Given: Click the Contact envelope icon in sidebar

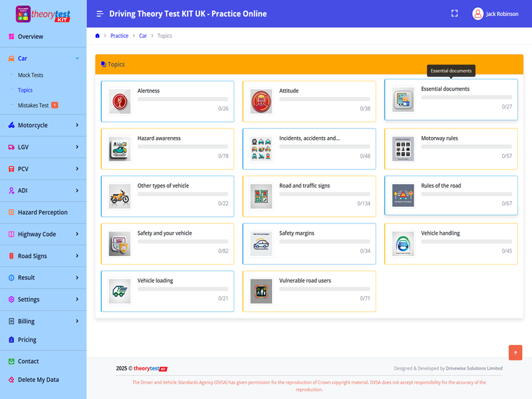Looking at the screenshot, I should point(11,361).
